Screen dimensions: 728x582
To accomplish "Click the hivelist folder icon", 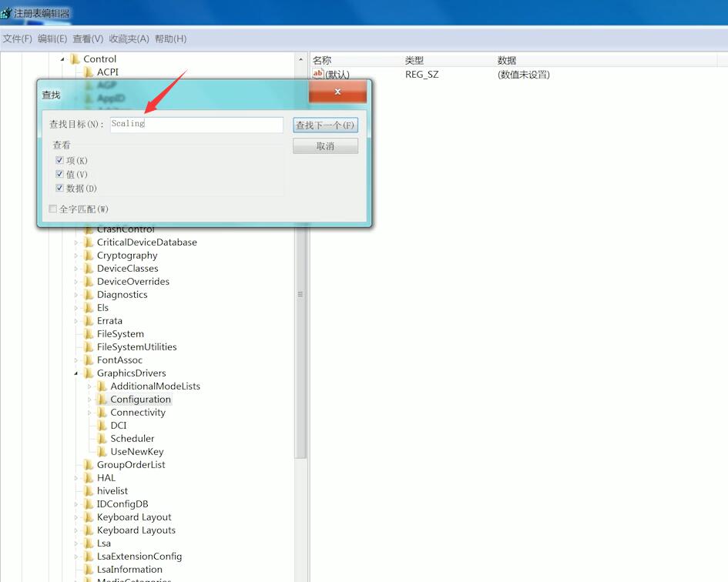I will (89, 491).
